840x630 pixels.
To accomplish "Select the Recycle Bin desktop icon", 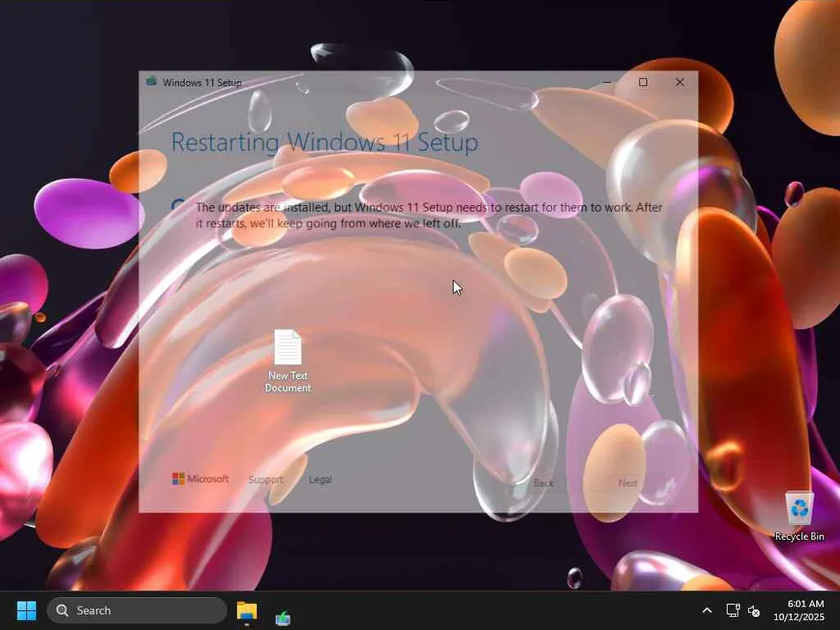I will [x=799, y=516].
